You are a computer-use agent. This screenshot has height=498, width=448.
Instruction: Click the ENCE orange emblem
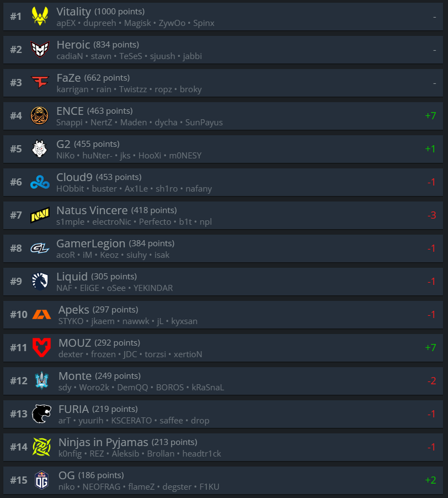coord(39,115)
